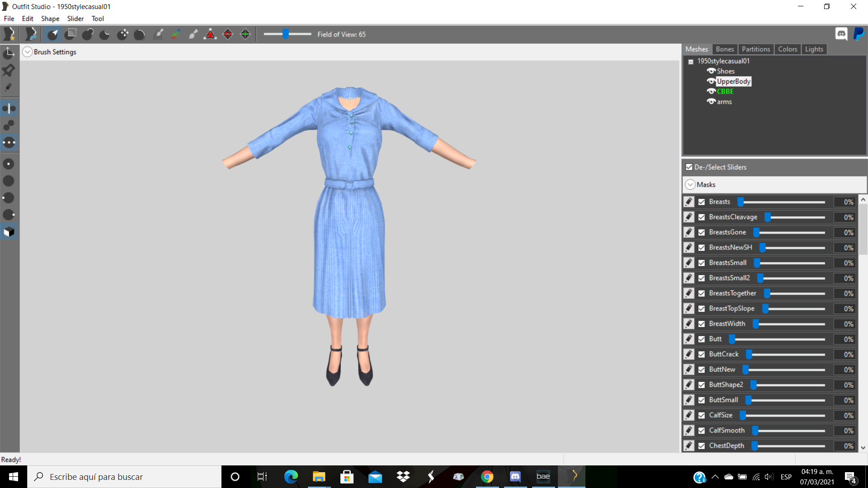This screenshot has height=488, width=868.
Task: Activate the vertex pencil tool in the sidebar
Action: pyautogui.click(x=9, y=88)
